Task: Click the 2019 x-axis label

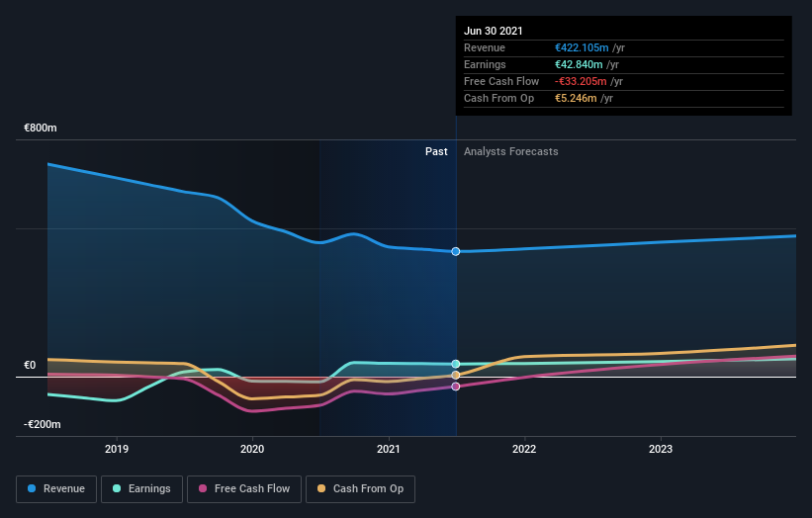Action: [117, 449]
